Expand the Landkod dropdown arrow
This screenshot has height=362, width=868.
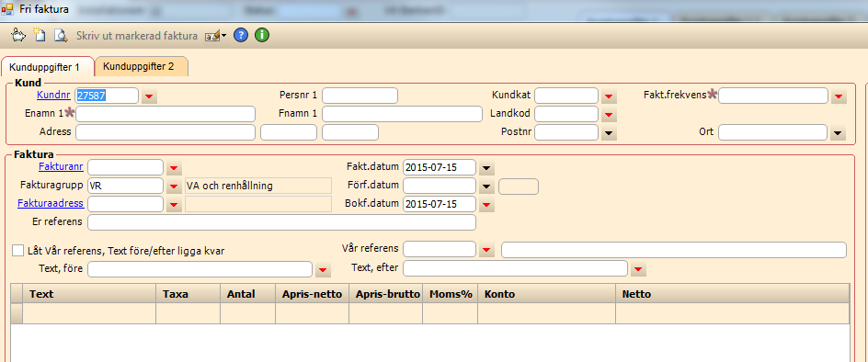pos(609,115)
